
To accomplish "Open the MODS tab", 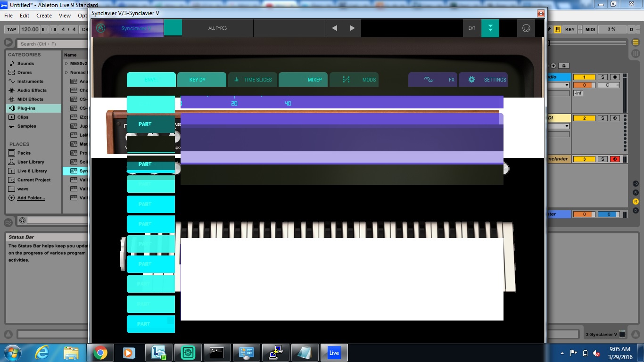I will point(354,80).
